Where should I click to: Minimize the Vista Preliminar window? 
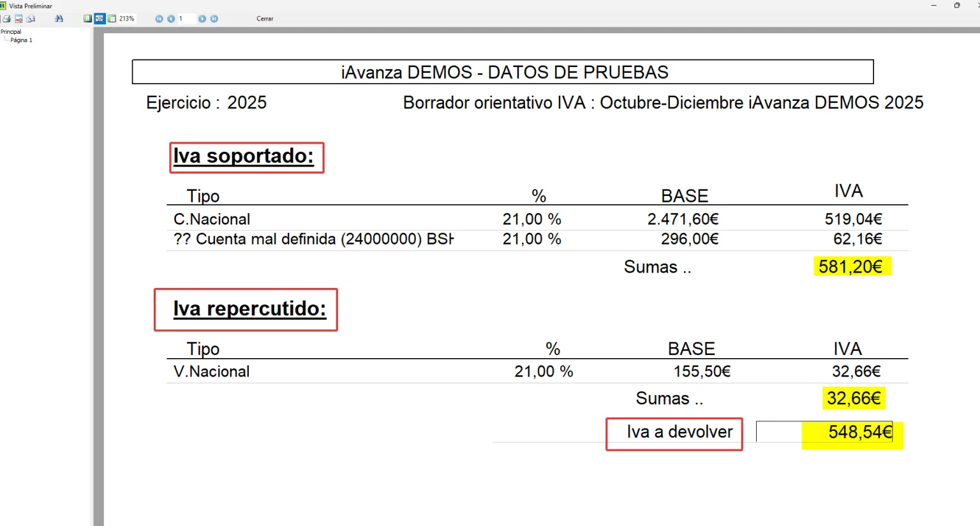tap(933, 6)
